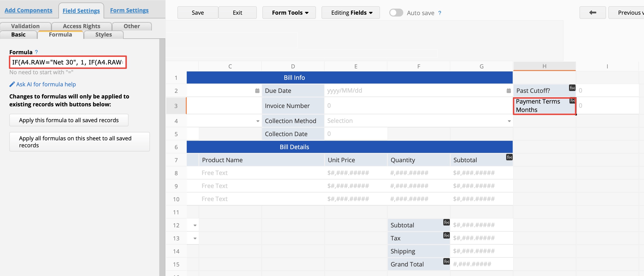The height and width of the screenshot is (276, 644).
Task: Click the Save button
Action: [x=197, y=13]
